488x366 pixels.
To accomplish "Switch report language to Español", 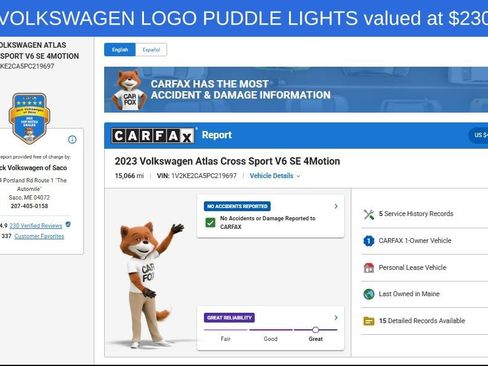I will 151,50.
